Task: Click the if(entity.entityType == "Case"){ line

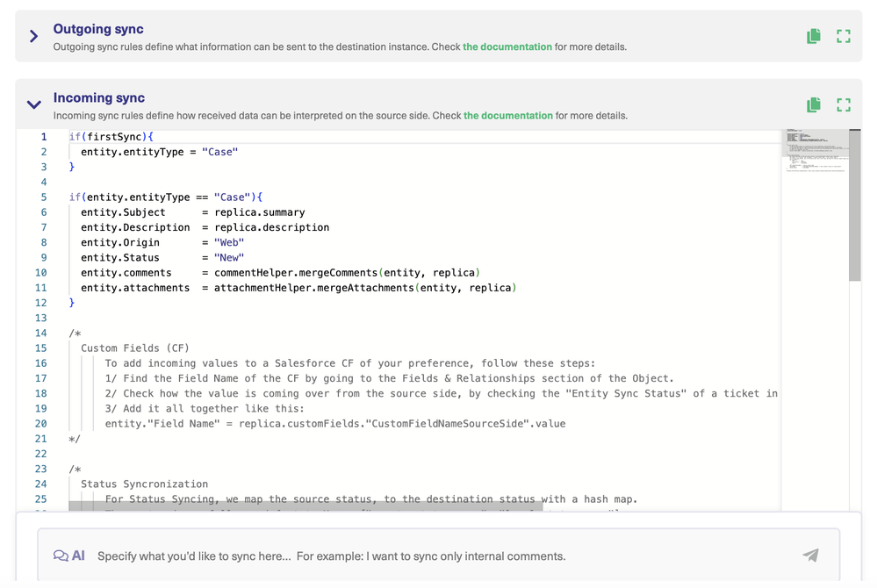Action: 166,197
